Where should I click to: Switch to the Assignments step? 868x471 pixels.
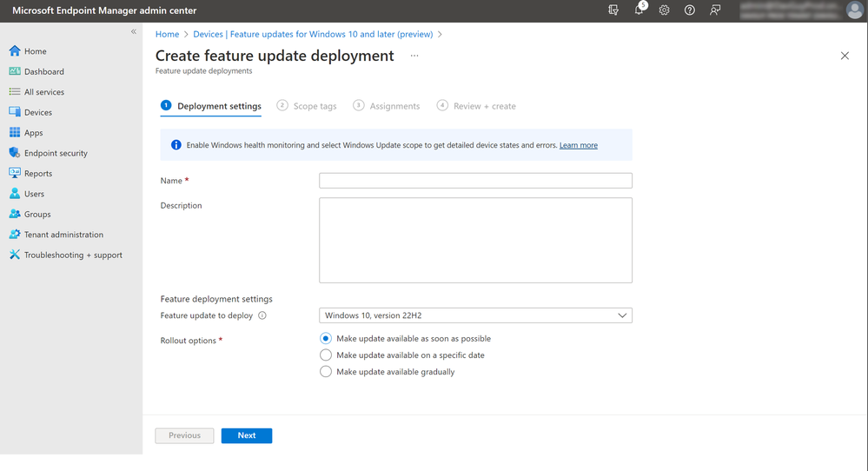click(387, 106)
